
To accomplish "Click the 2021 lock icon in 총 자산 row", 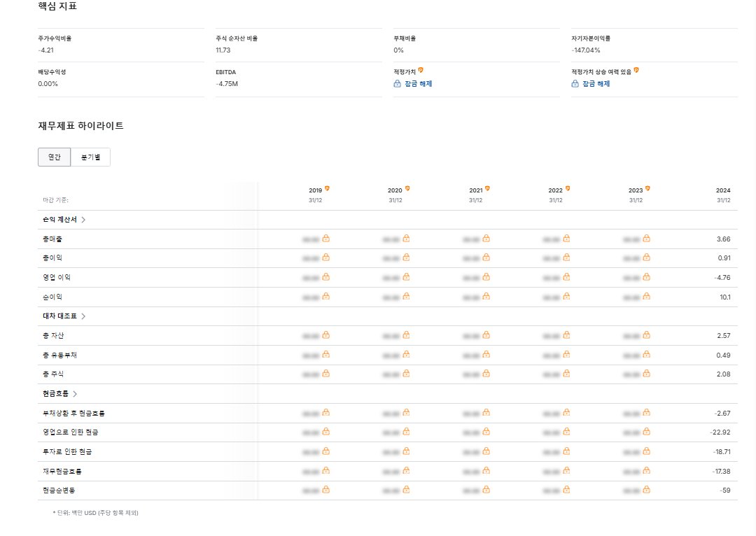I will (486, 334).
